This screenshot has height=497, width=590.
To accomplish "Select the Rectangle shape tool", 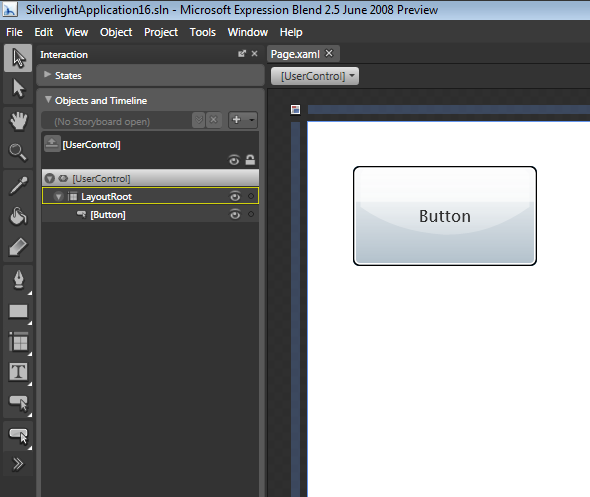I will click(x=18, y=312).
